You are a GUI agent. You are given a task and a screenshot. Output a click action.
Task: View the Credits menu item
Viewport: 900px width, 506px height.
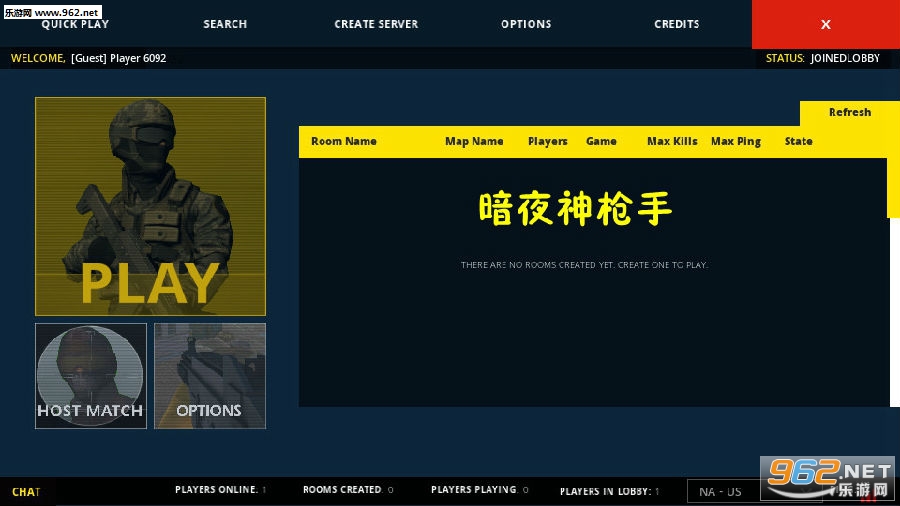pyautogui.click(x=677, y=24)
